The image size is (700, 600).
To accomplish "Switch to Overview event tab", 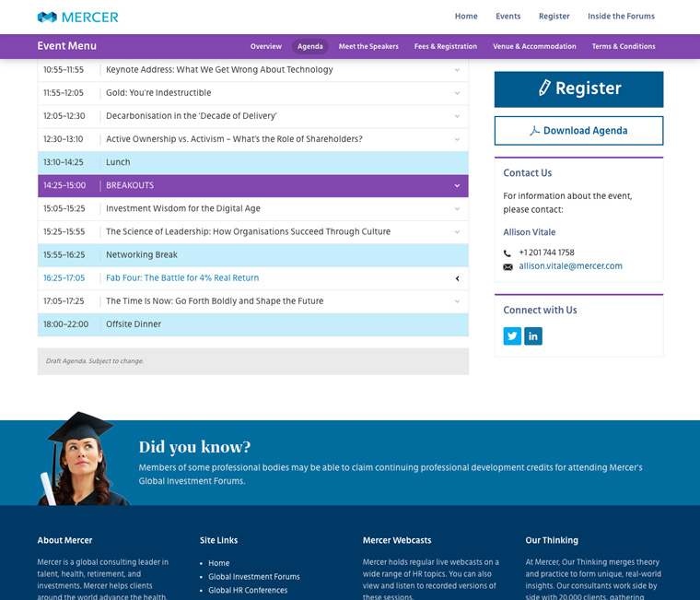I will pos(266,46).
